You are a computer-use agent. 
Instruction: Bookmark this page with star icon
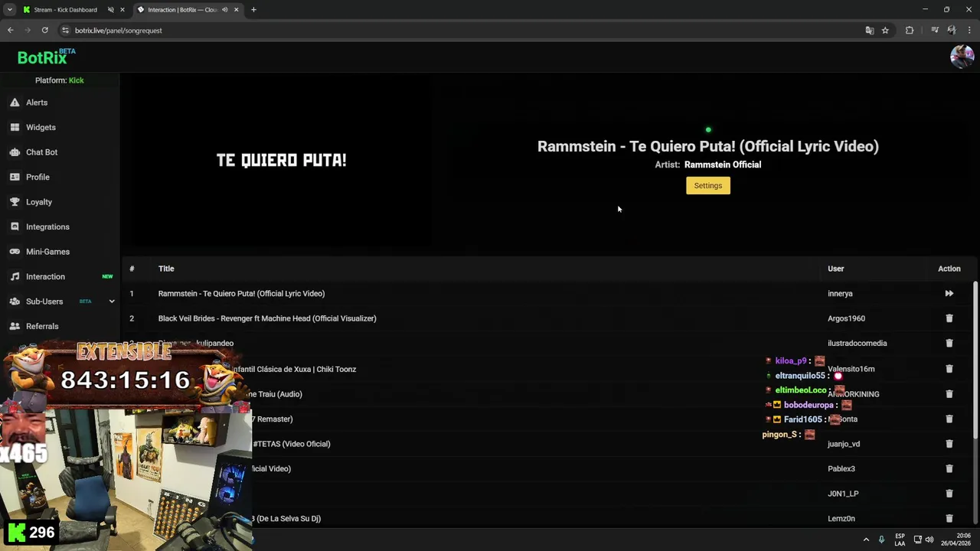(885, 30)
